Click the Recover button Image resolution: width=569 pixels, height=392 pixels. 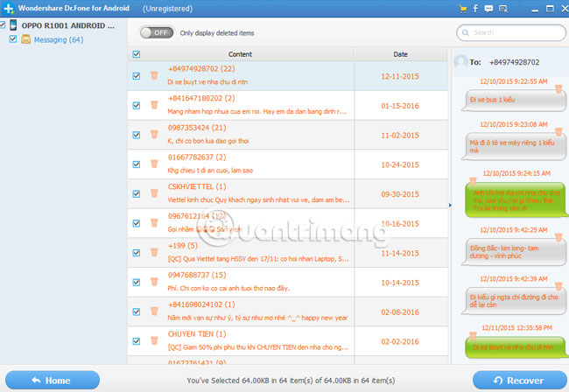click(x=519, y=380)
